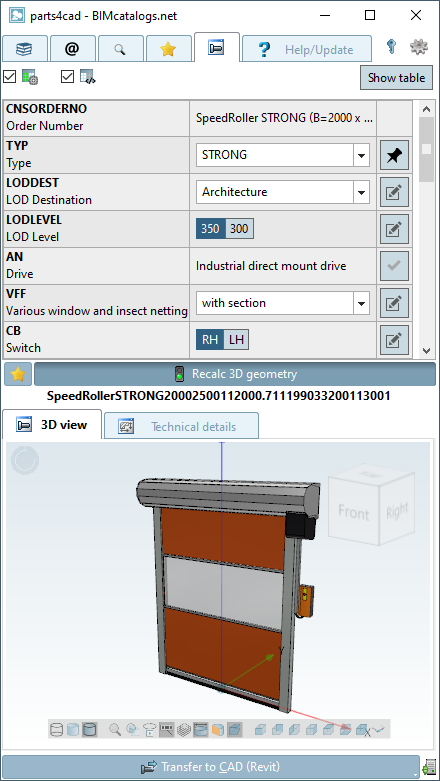
Task: Expand the LOD Destination Architecture dropdown
Action: pyautogui.click(x=283, y=192)
